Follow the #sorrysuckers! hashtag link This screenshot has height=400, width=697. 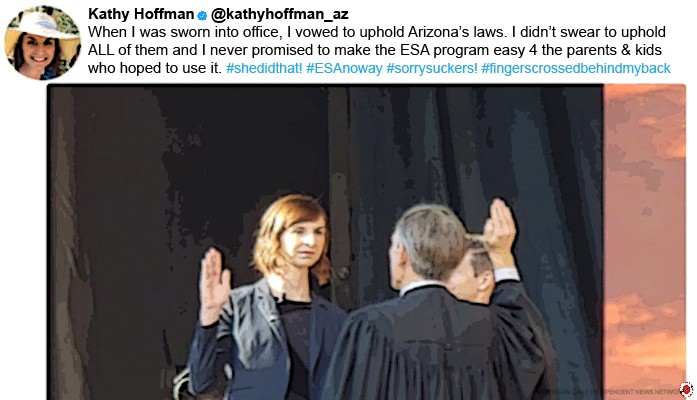click(x=432, y=68)
